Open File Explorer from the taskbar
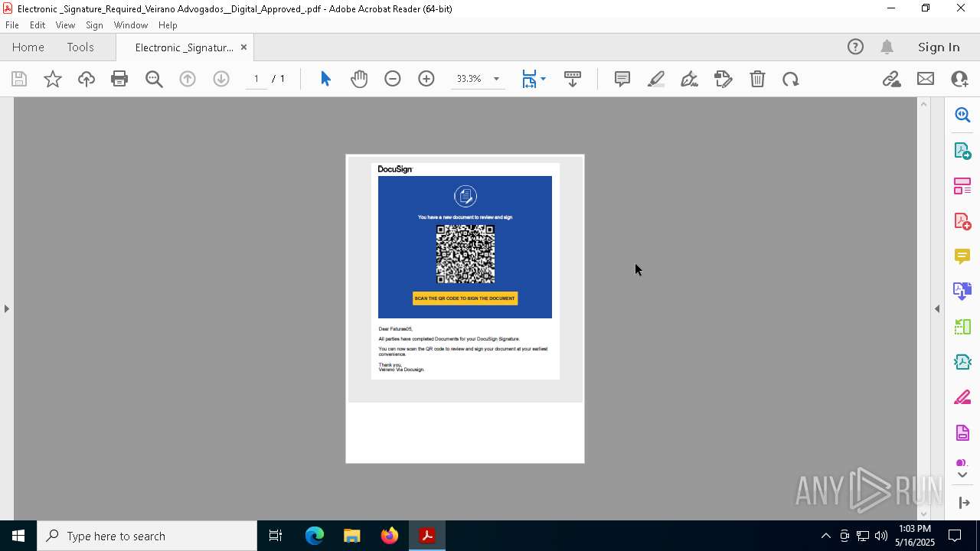The image size is (980, 551). coord(352,536)
